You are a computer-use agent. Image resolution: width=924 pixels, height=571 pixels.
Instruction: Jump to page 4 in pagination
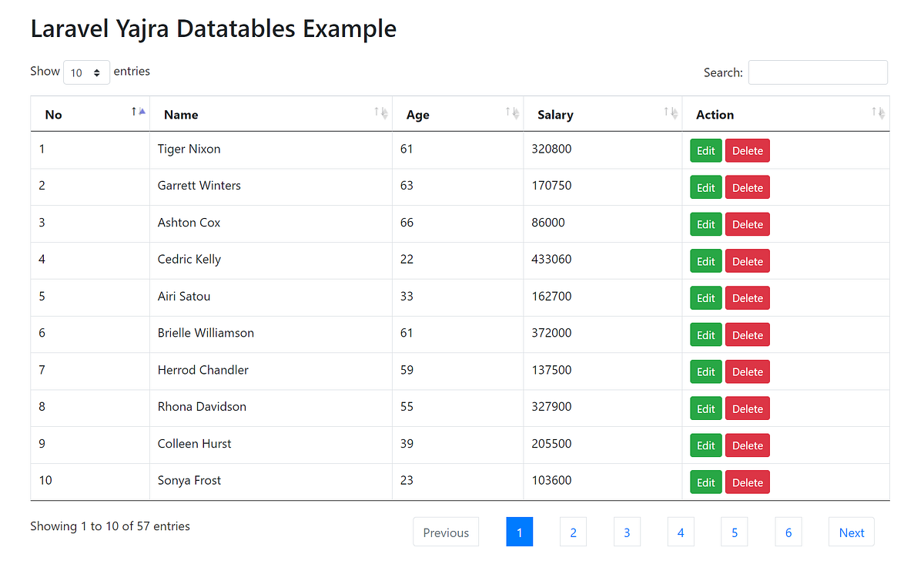click(x=681, y=532)
